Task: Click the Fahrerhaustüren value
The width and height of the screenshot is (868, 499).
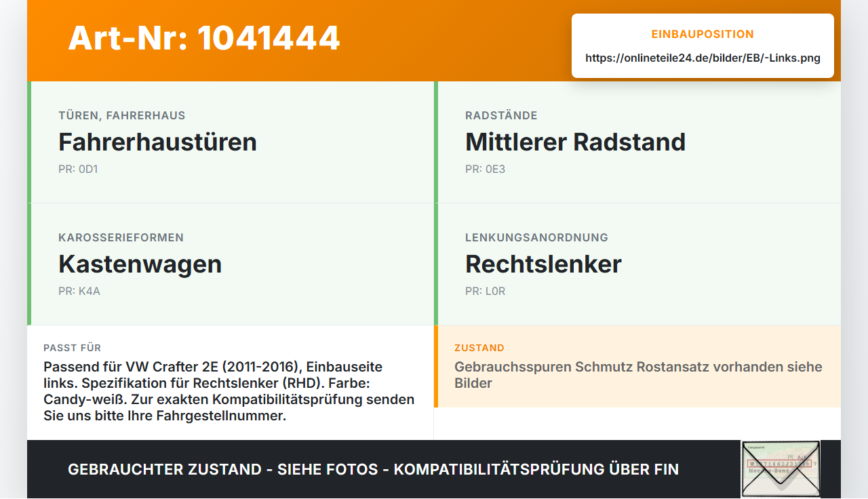Action: 157,142
